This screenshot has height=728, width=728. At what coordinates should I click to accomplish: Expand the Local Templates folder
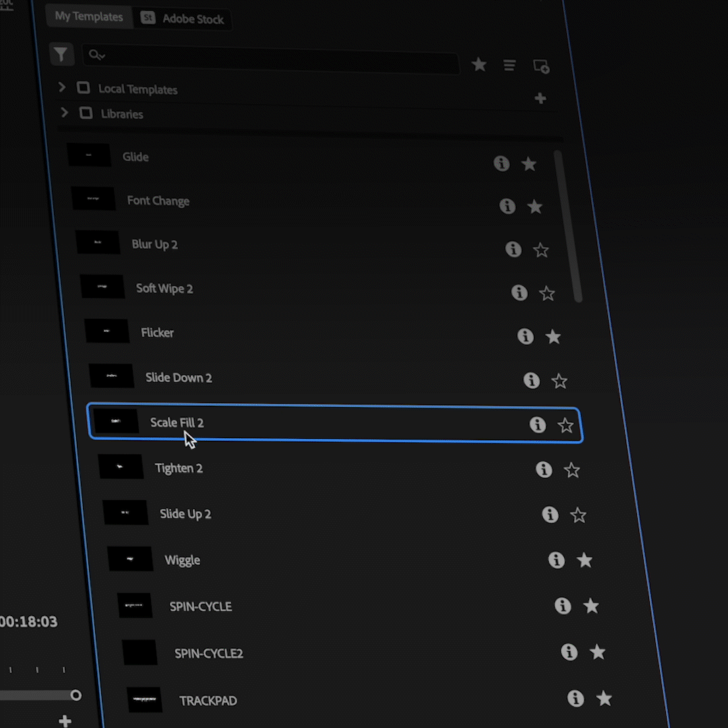[x=62, y=87]
